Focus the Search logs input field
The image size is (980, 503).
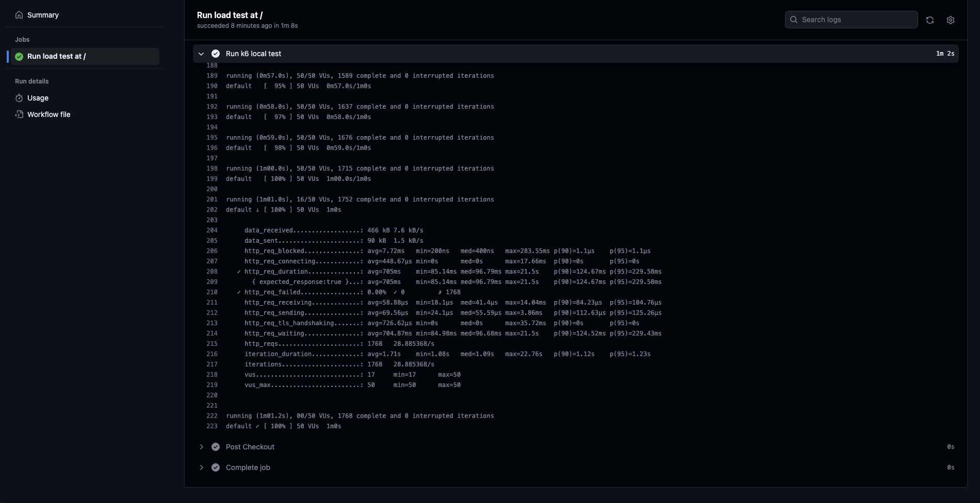click(856, 20)
